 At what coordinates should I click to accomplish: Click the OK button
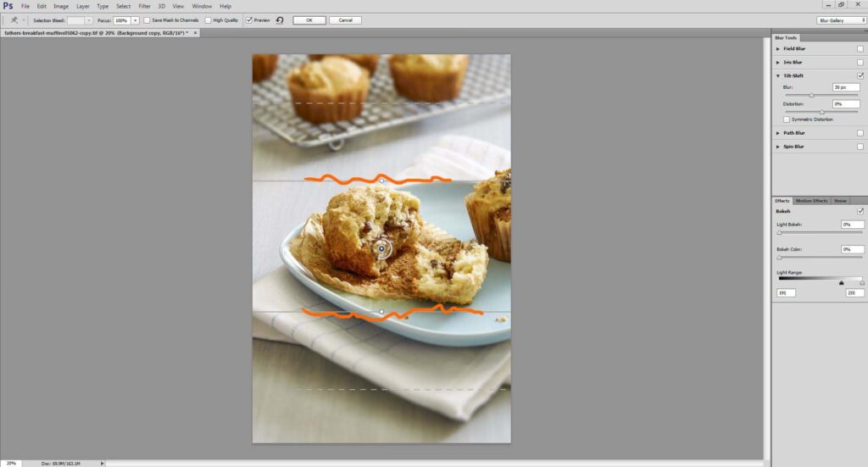coord(309,19)
